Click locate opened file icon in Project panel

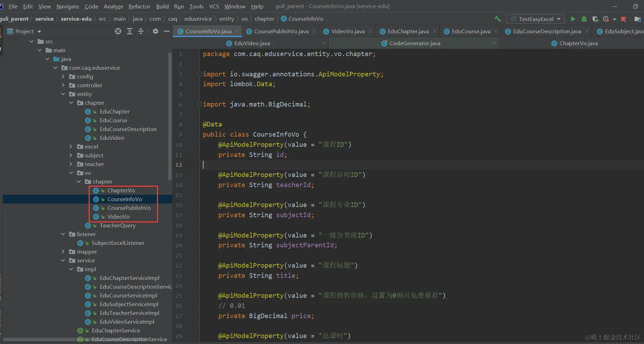pyautogui.click(x=118, y=31)
